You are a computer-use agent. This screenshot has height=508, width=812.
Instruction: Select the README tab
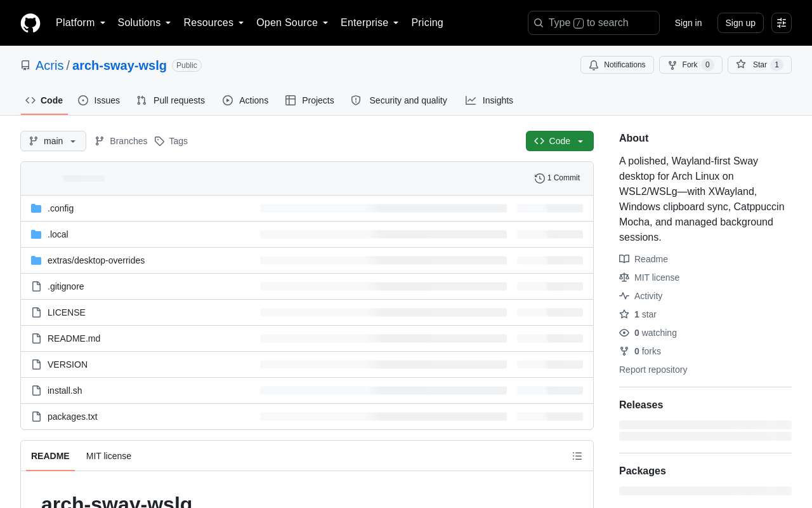click(50, 456)
